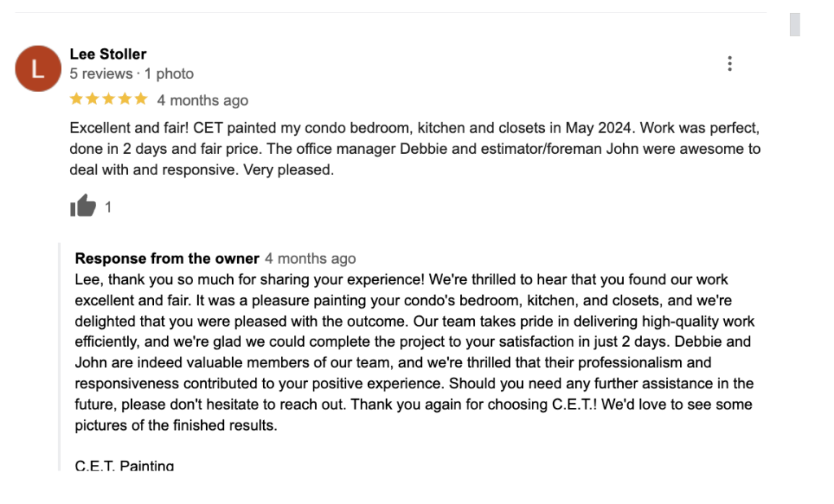Click Lee Stoller's round profile avatar
The height and width of the screenshot is (504, 834).
(x=37, y=69)
